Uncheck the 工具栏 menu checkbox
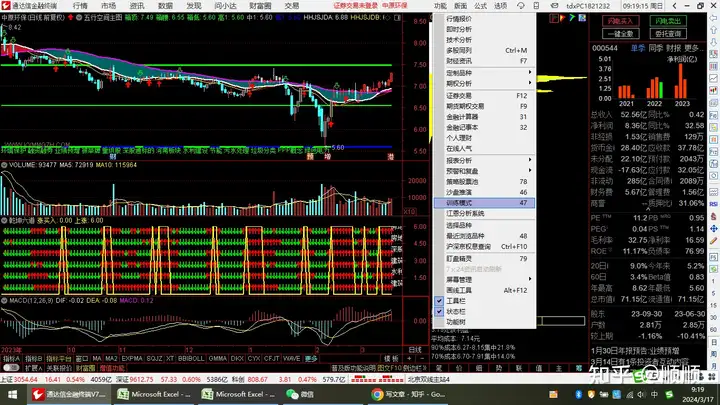This screenshot has height=405, width=720. tap(439, 301)
